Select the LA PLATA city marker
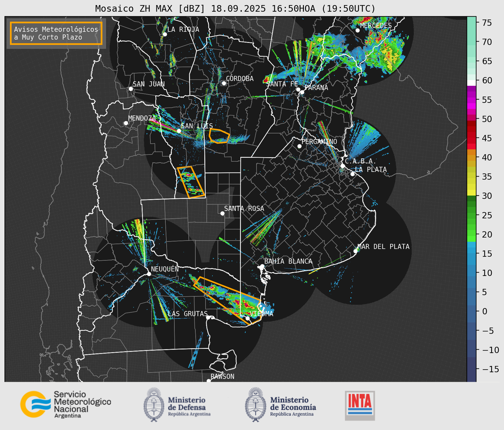Image resolution: width=504 pixels, height=430 pixels. click(353, 174)
